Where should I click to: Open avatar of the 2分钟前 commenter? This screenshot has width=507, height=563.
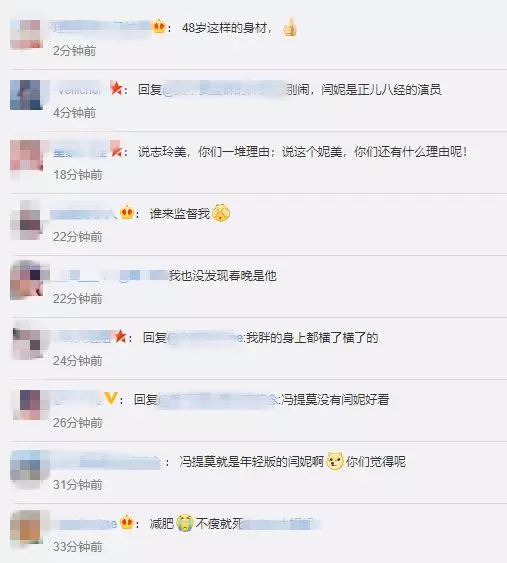pos(26,34)
